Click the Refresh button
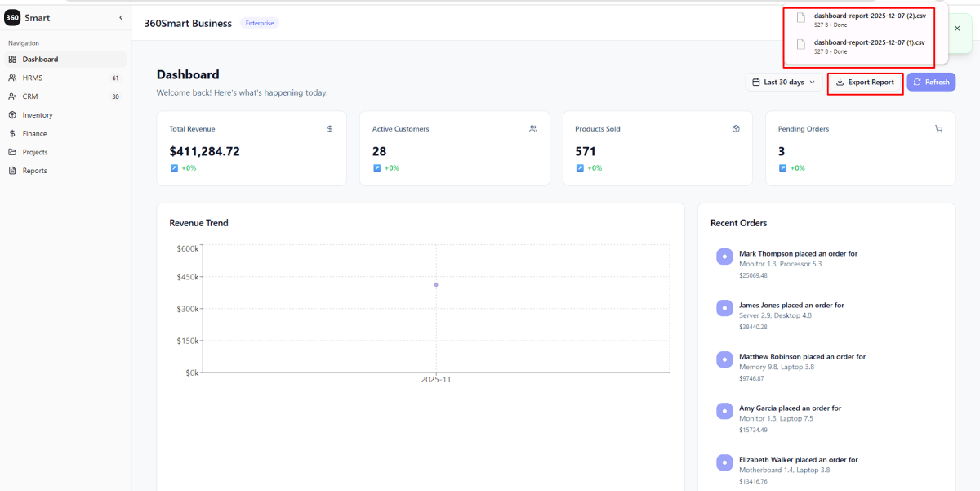This screenshot has width=980, height=491. point(931,83)
